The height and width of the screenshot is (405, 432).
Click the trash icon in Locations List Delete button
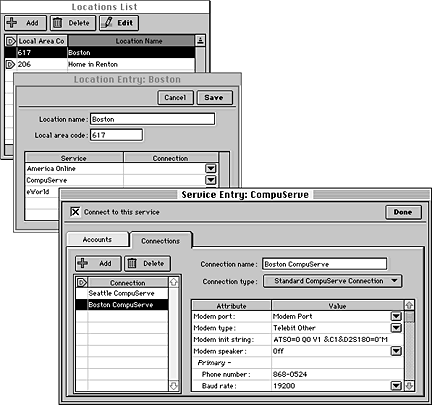point(58,23)
